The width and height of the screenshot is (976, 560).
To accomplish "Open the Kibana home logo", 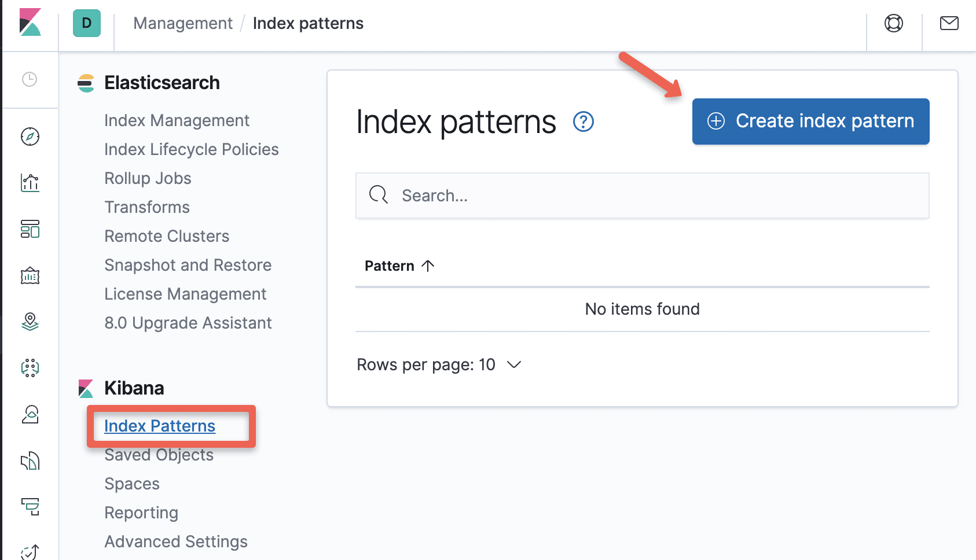I will (30, 23).
